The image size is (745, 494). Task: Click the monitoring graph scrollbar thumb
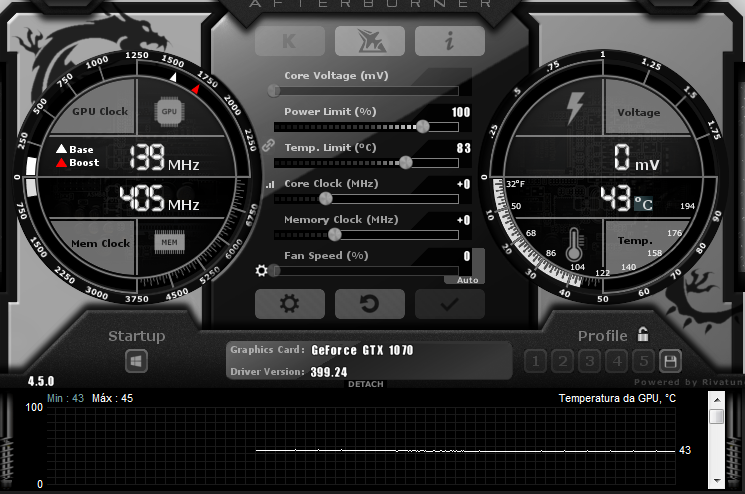[716, 417]
